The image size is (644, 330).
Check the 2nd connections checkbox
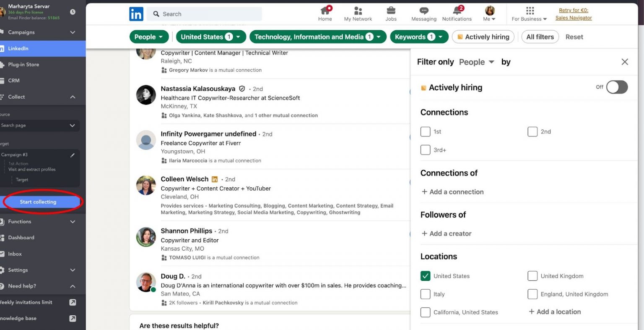point(532,131)
